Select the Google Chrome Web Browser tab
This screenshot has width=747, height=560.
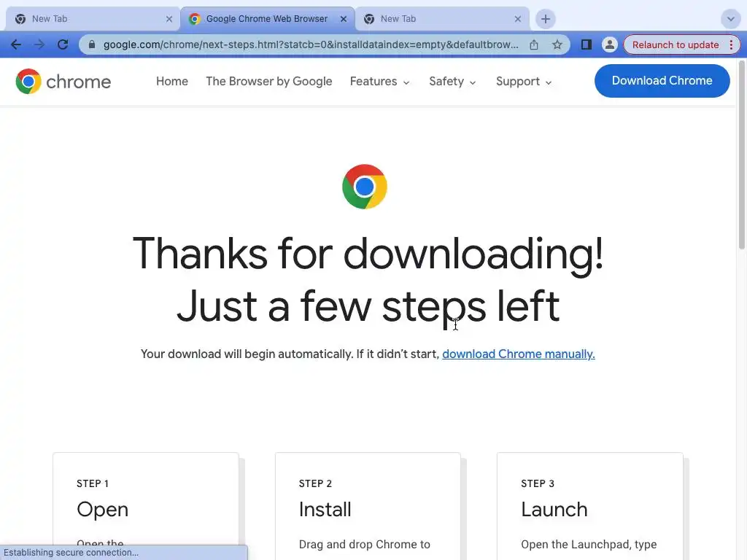pyautogui.click(x=267, y=19)
